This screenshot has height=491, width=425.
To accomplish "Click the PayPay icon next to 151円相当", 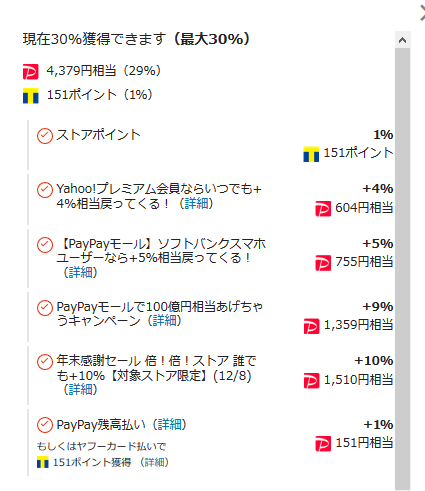I will (323, 444).
